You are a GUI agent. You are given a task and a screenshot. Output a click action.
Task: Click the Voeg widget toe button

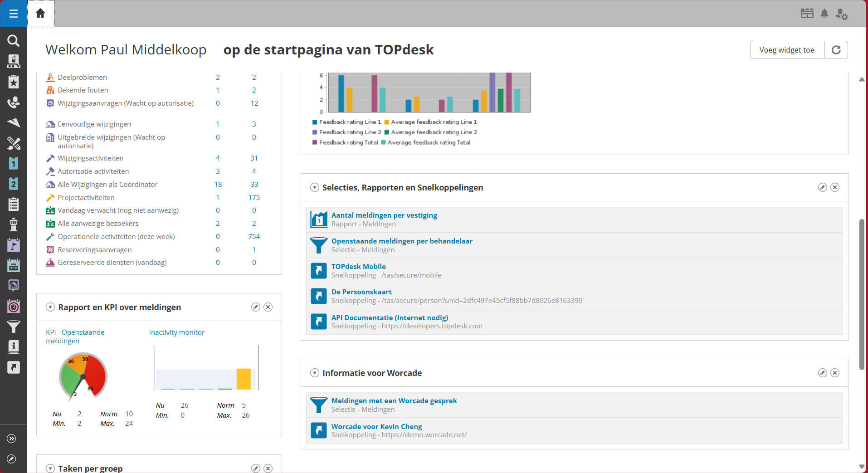tap(787, 50)
